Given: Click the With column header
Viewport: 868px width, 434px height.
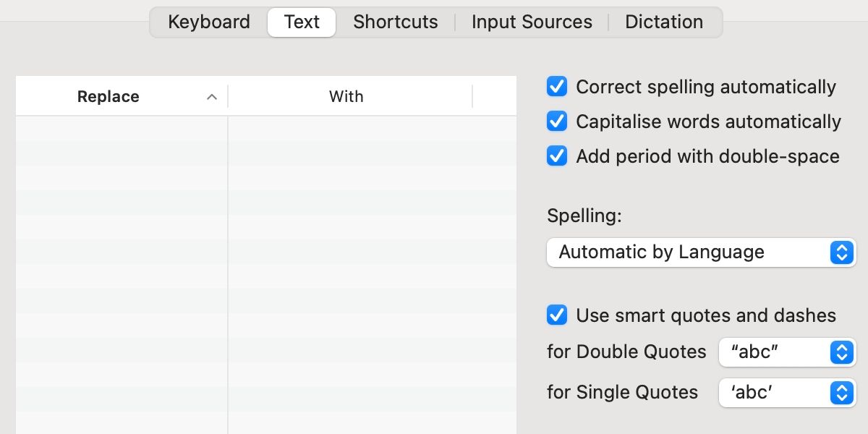Looking at the screenshot, I should (346, 97).
